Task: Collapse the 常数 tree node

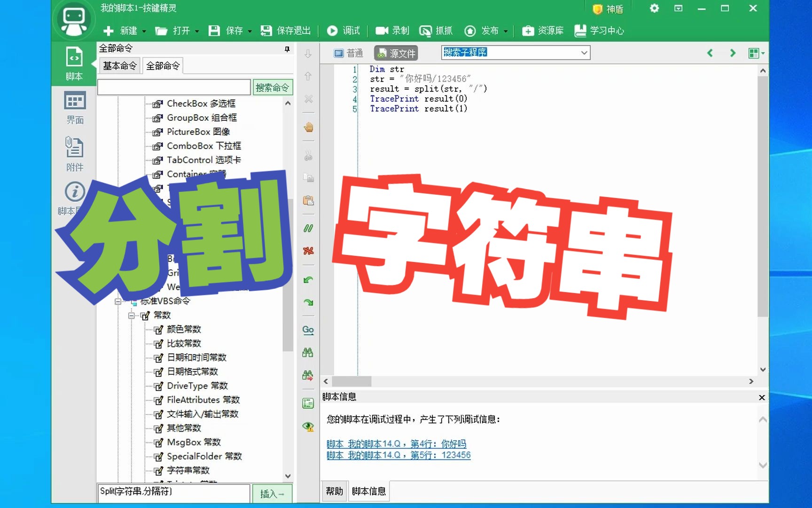Action: 131,315
